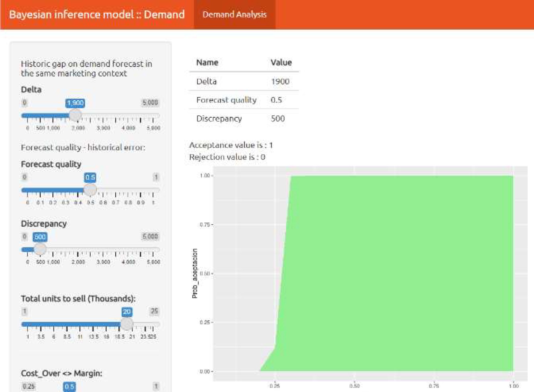Screen dimensions: 534x392
Task: Click the Bayesian inference model :: Demand title
Action: [97, 14]
